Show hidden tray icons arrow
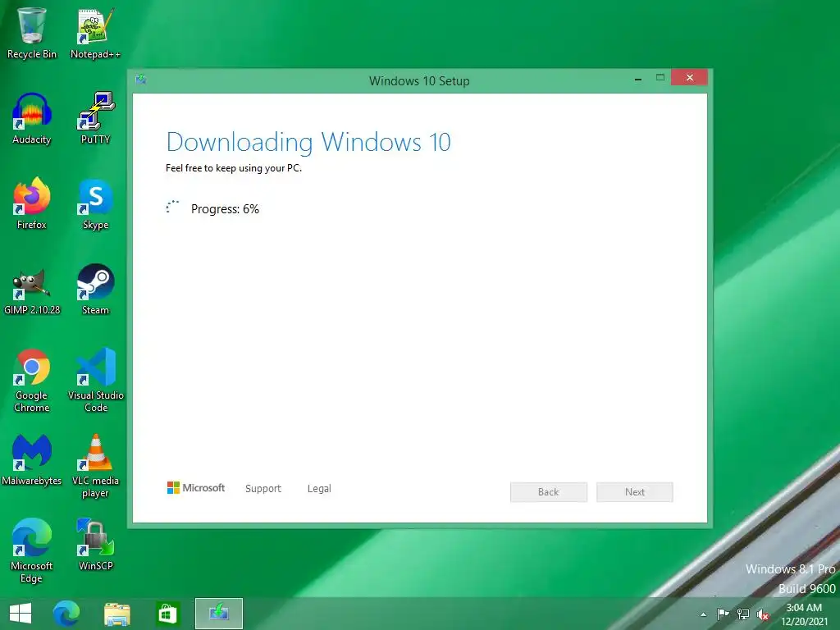The height and width of the screenshot is (630, 840). (703, 614)
